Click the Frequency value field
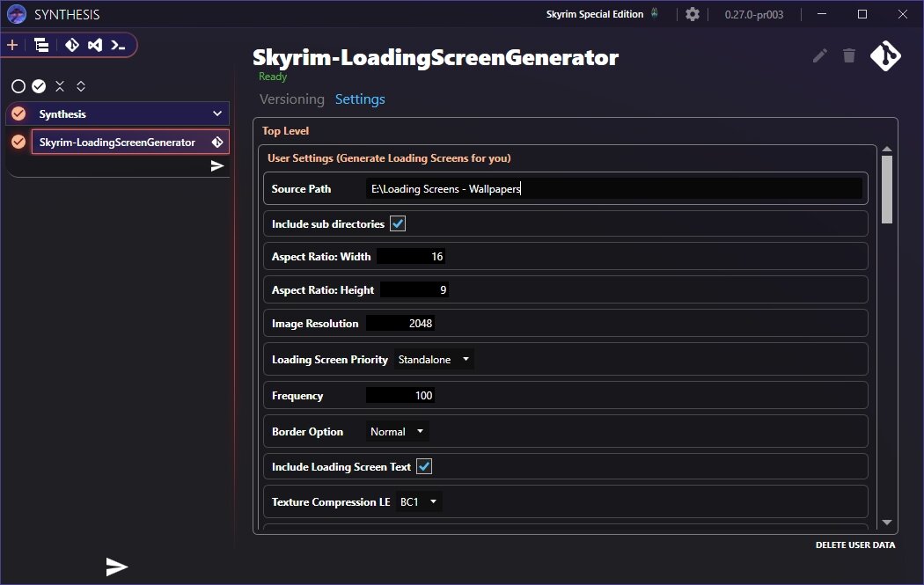 pyautogui.click(x=400, y=395)
